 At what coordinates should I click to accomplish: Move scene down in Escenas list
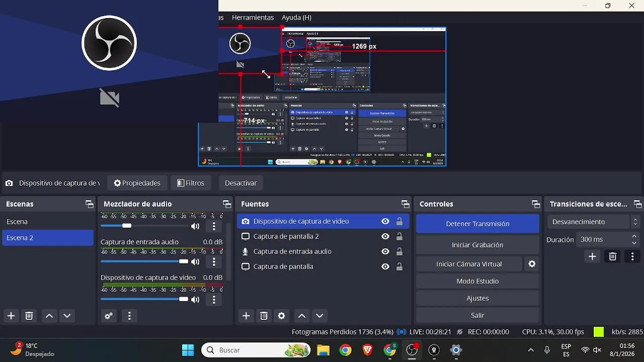67,316
